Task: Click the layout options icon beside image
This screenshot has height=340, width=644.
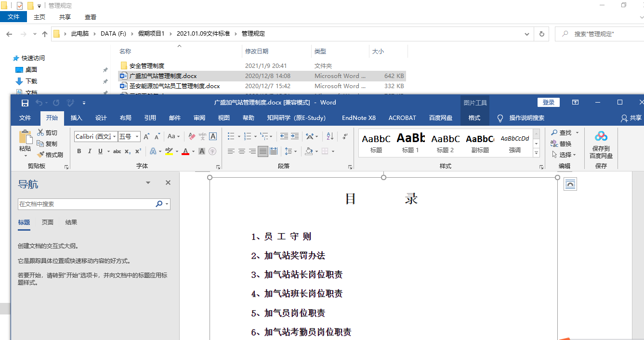Action: [570, 183]
